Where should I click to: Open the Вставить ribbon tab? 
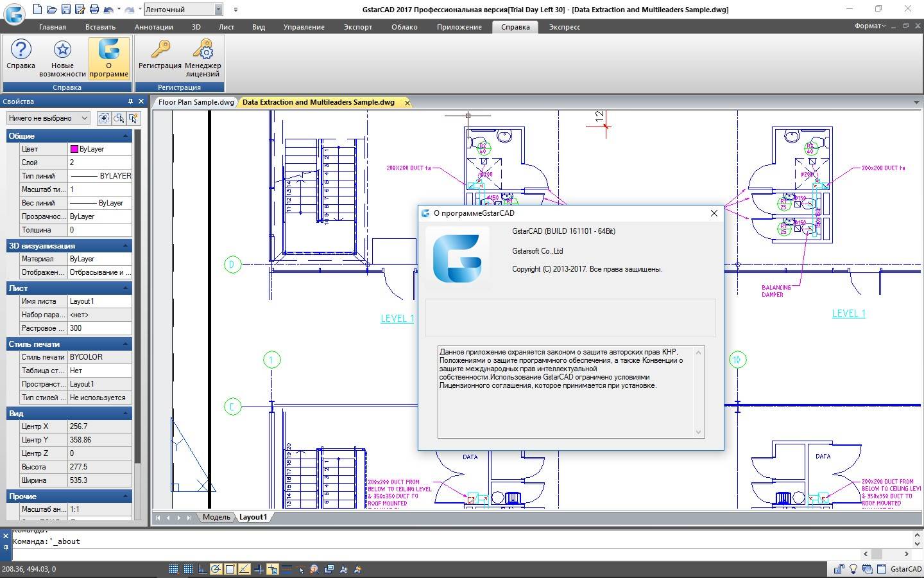(x=100, y=27)
